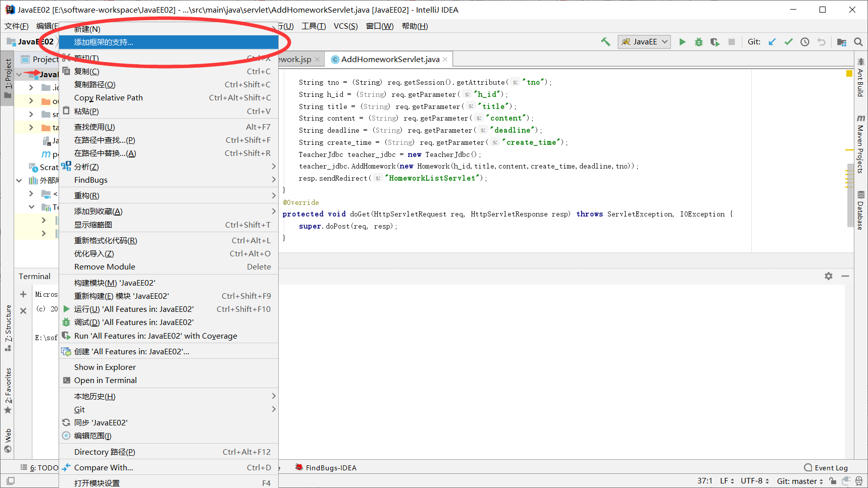
Task: Collapse the 外部库 tree node
Action: pyautogui.click(x=19, y=180)
